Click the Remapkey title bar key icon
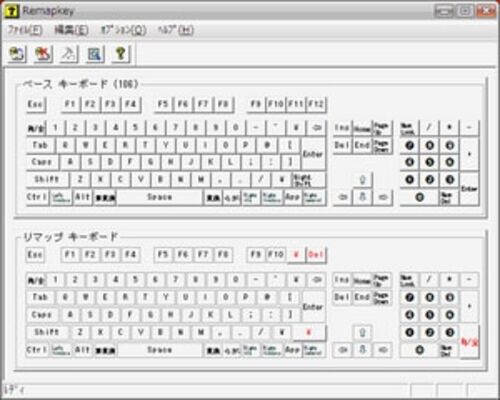 (12, 11)
